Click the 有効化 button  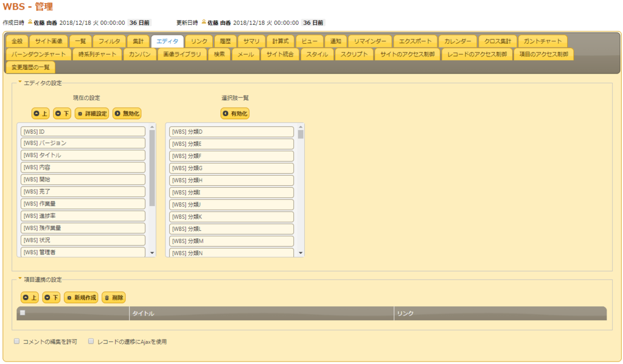click(235, 114)
